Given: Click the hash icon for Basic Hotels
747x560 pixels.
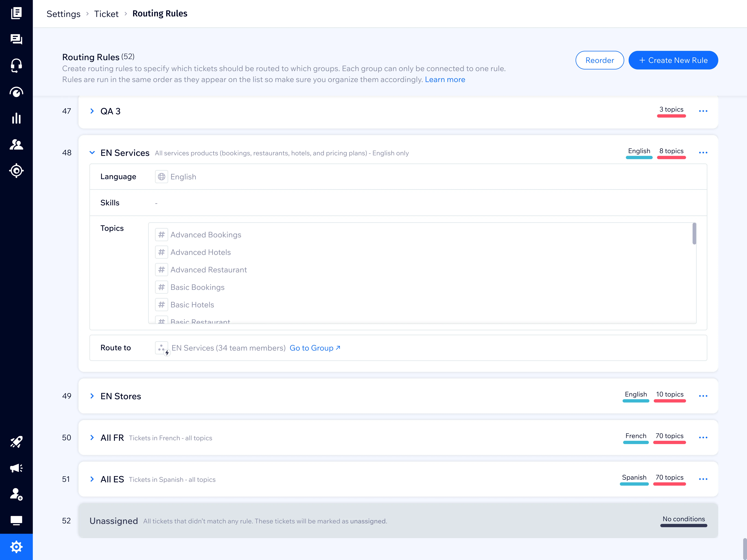Looking at the screenshot, I should pyautogui.click(x=161, y=305).
